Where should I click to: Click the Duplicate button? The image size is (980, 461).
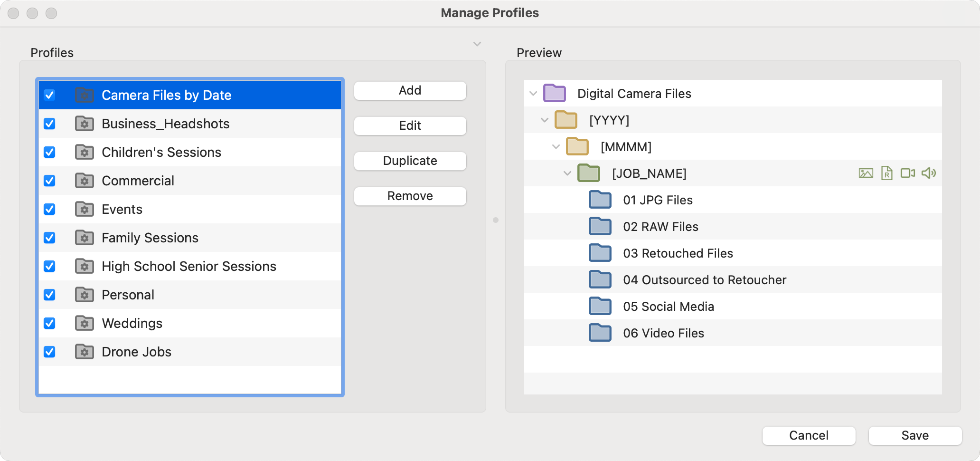pyautogui.click(x=410, y=161)
